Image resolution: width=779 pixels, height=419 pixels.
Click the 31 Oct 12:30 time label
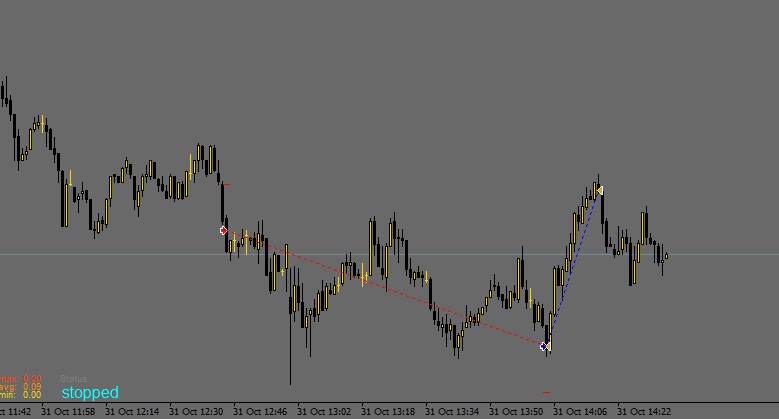[x=196, y=411]
